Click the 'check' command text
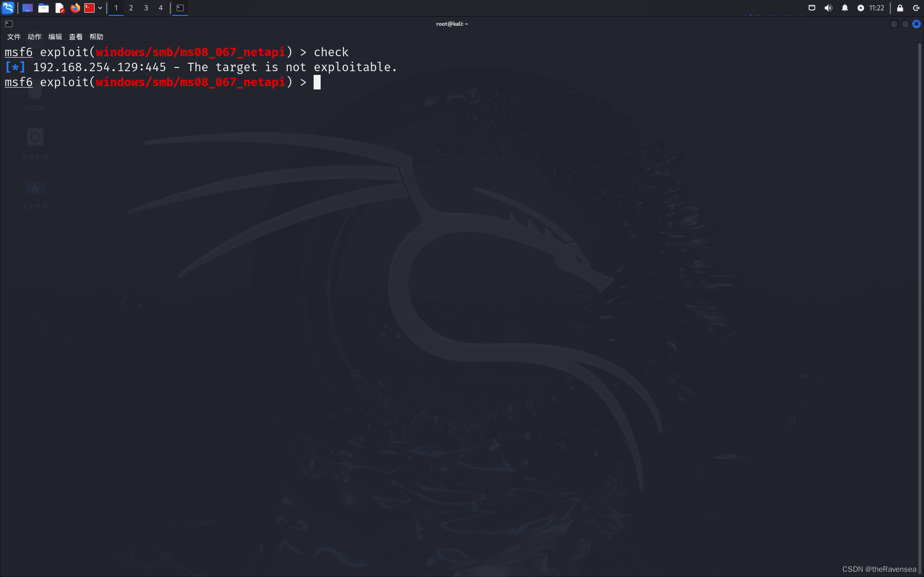The width and height of the screenshot is (924, 577). point(331,52)
